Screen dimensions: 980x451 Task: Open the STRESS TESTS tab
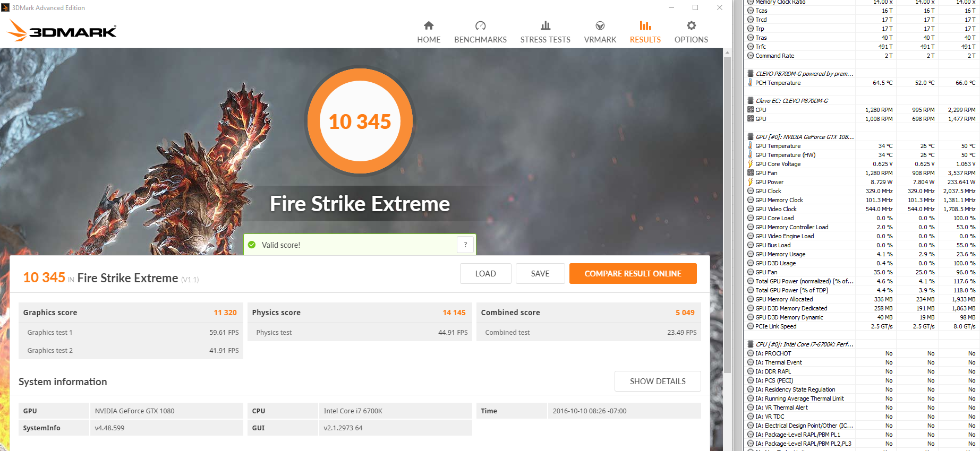pos(545,32)
